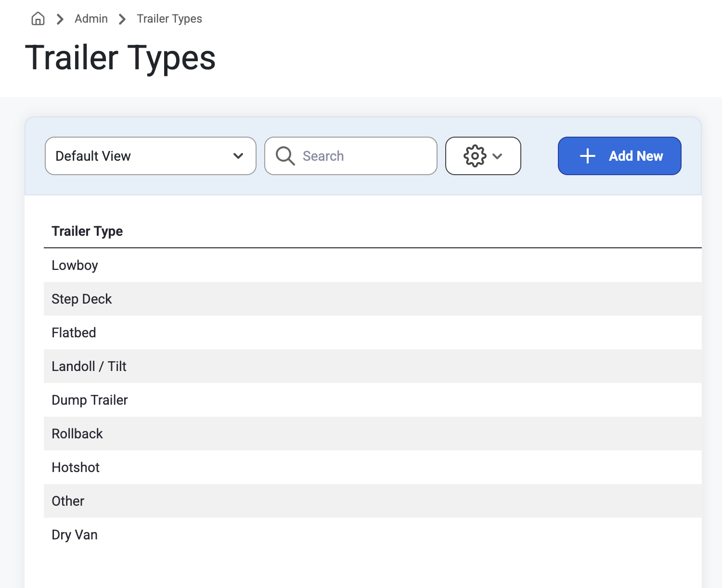The image size is (722, 588).
Task: Select the Step Deck row
Action: point(373,299)
